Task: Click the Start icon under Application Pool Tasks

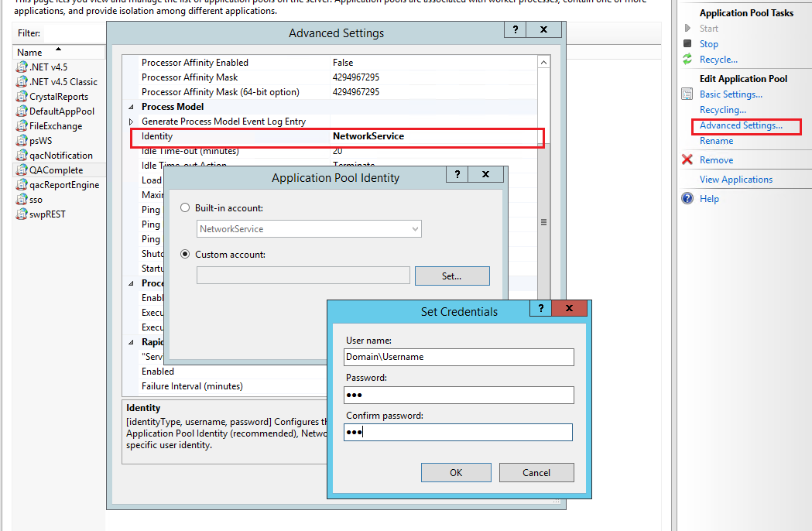Action: click(x=688, y=28)
